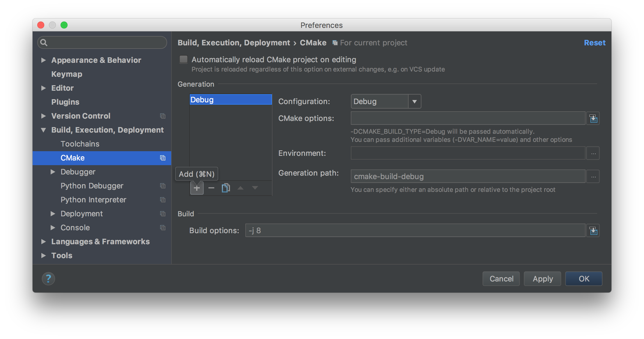Select Languages & Frameworks label
Screen dimensions: 644x339
tap(100, 242)
